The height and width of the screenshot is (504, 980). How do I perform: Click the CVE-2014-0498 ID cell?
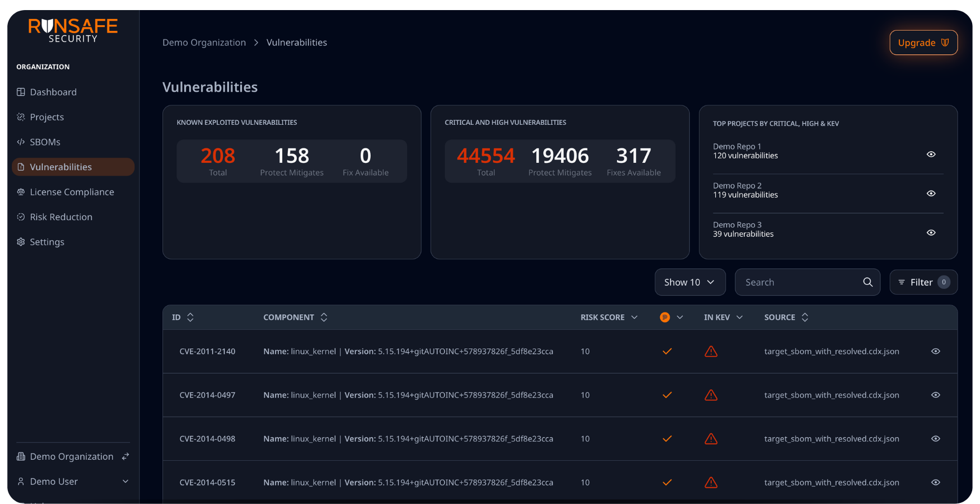pyautogui.click(x=207, y=438)
